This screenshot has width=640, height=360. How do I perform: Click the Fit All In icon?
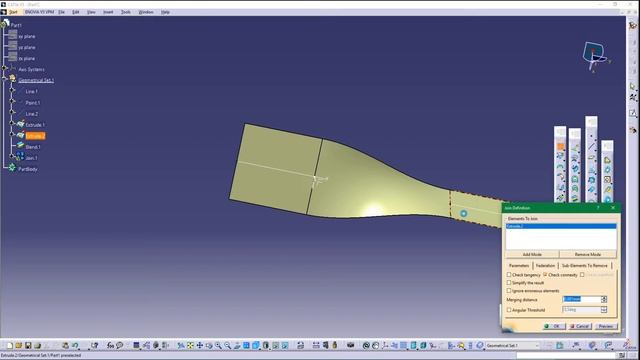pos(190,346)
